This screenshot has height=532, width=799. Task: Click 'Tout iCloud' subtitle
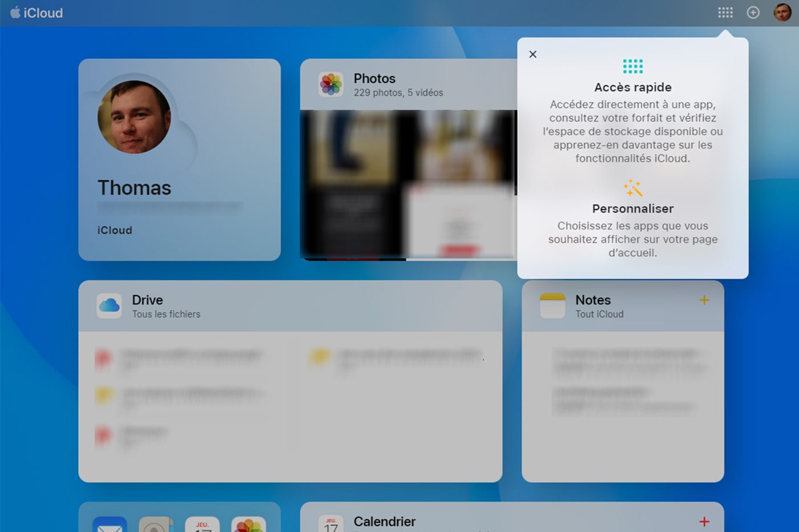click(x=599, y=314)
